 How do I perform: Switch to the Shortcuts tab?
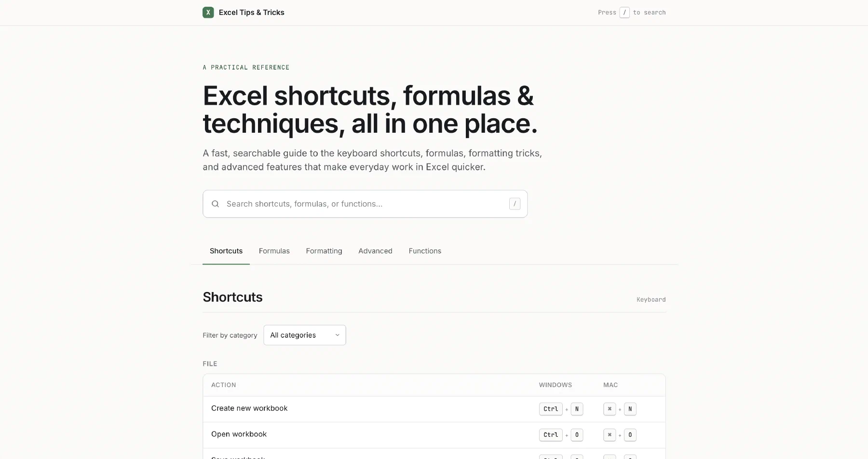point(226,251)
